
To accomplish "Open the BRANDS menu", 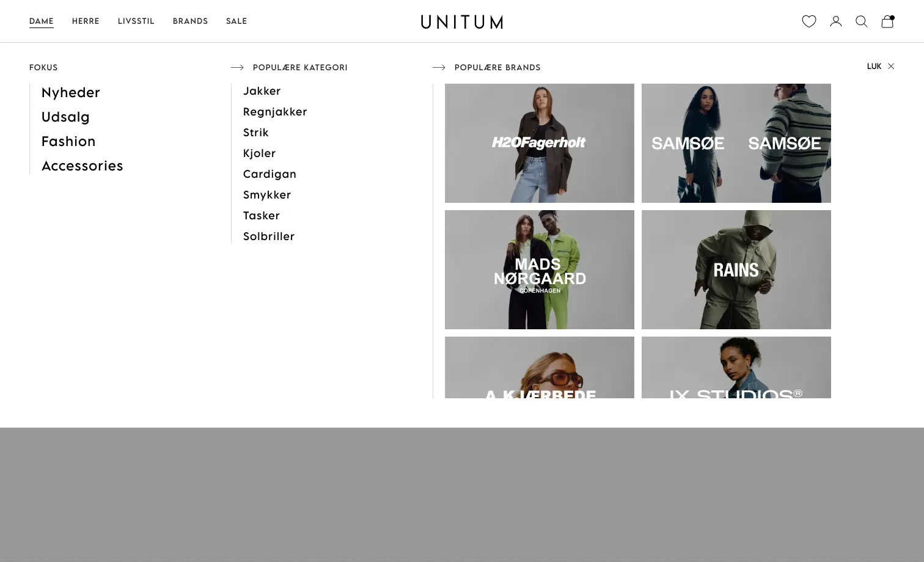I will [x=190, y=21].
